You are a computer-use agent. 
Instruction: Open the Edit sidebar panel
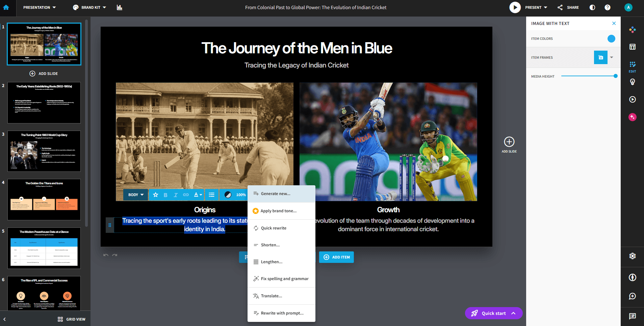pos(633,66)
